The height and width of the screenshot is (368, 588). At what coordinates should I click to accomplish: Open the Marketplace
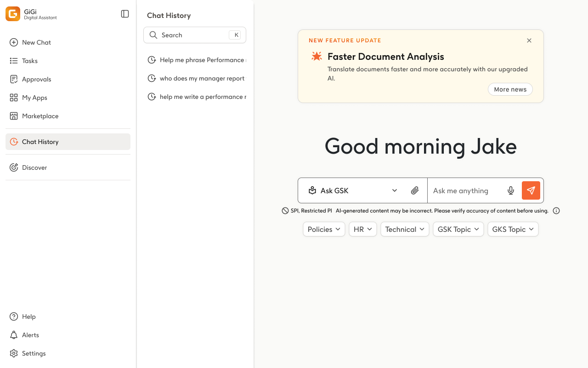coord(68,116)
